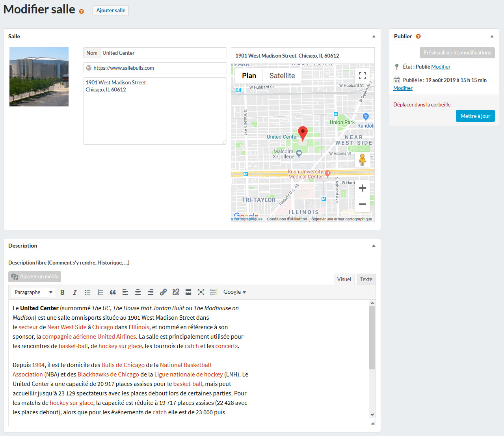Image resolution: width=504 pixels, height=436 pixels.
Task: Switch the map to Plan view
Action: (249, 76)
